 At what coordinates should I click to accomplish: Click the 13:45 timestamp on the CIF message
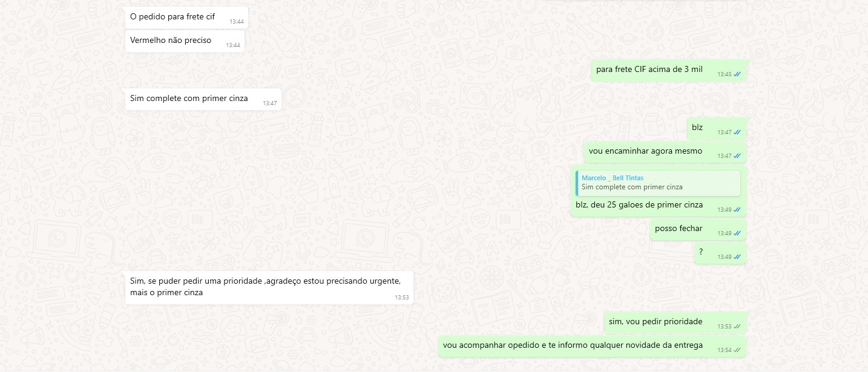(725, 74)
